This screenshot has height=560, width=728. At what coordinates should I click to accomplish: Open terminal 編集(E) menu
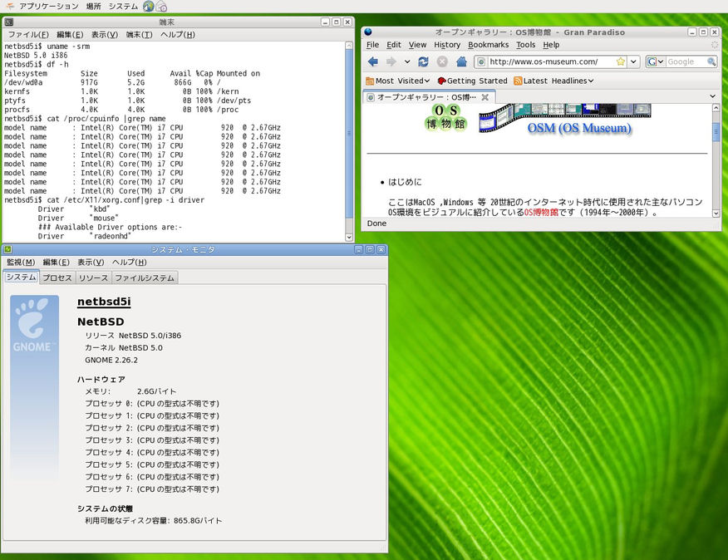pyautogui.click(x=70, y=34)
